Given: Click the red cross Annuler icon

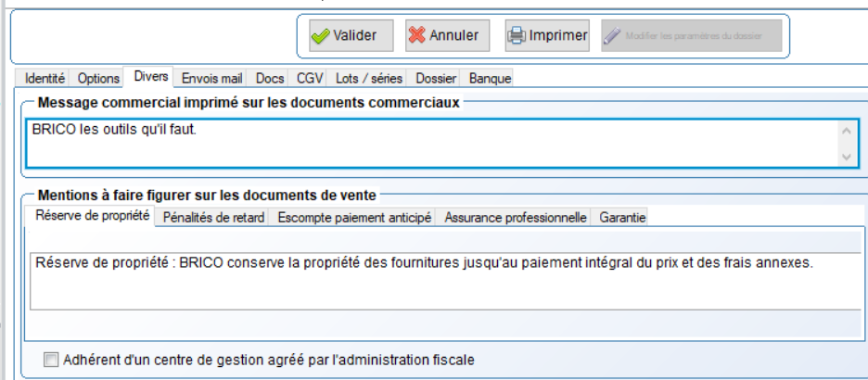Looking at the screenshot, I should point(417,36).
